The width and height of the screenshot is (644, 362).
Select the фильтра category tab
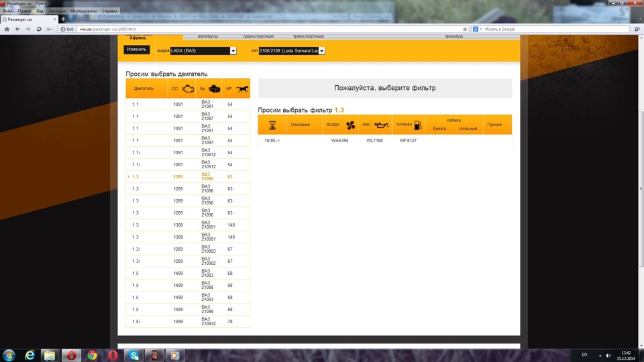coord(454,36)
